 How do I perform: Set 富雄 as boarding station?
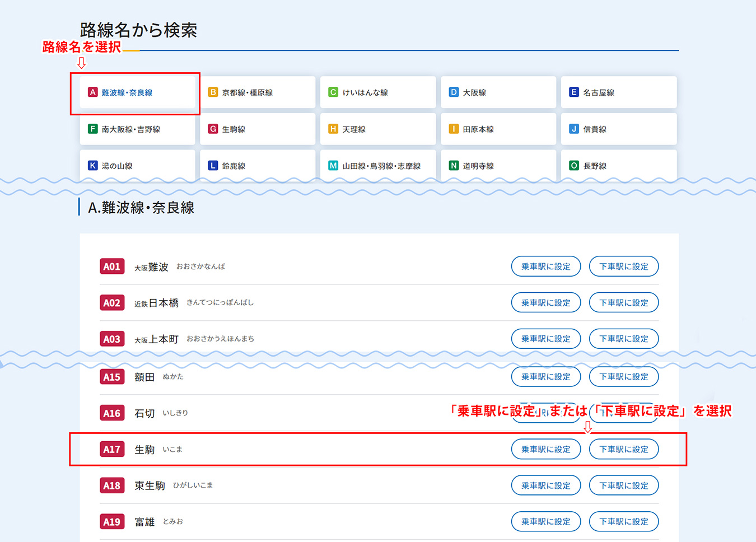coord(545,522)
